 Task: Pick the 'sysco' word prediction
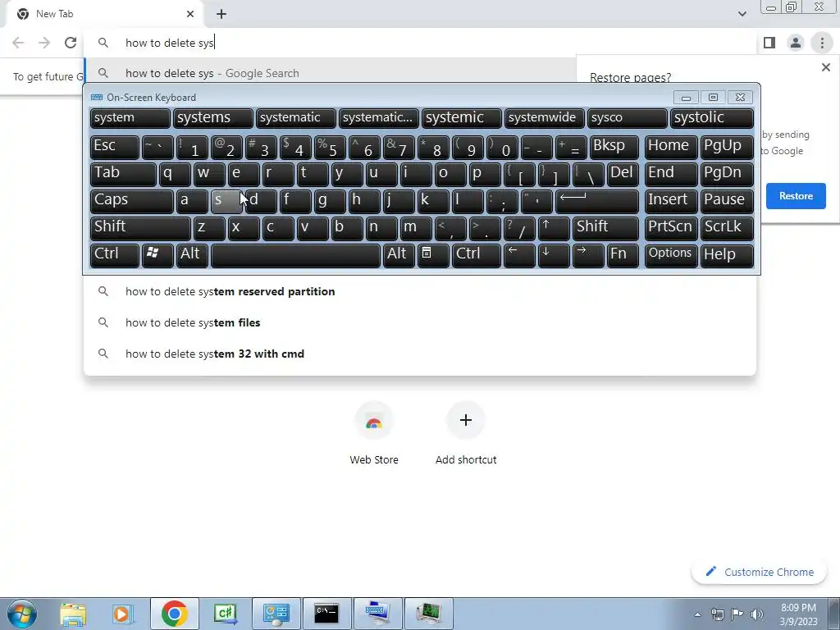tap(628, 118)
